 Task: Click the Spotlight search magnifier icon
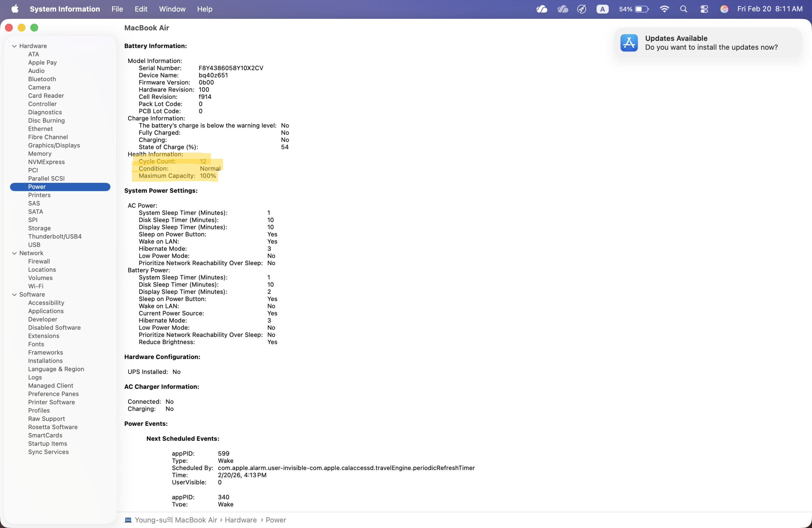click(683, 9)
